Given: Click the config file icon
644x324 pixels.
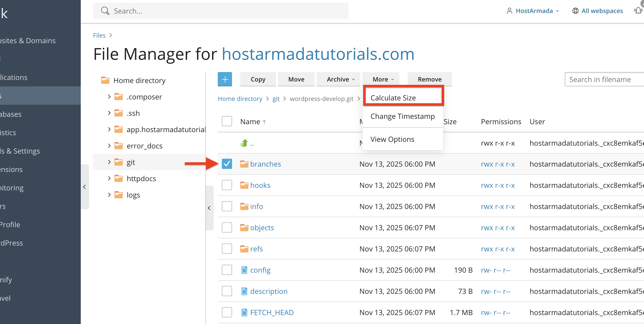Looking at the screenshot, I should [244, 270].
